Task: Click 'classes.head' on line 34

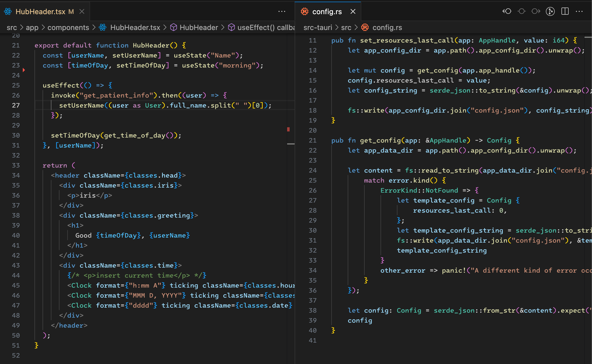Action: click(153, 175)
